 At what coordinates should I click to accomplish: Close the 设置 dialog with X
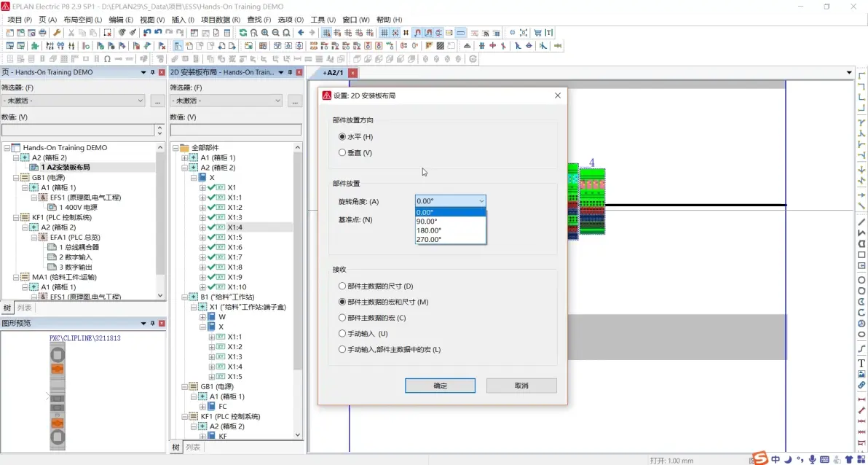point(558,95)
